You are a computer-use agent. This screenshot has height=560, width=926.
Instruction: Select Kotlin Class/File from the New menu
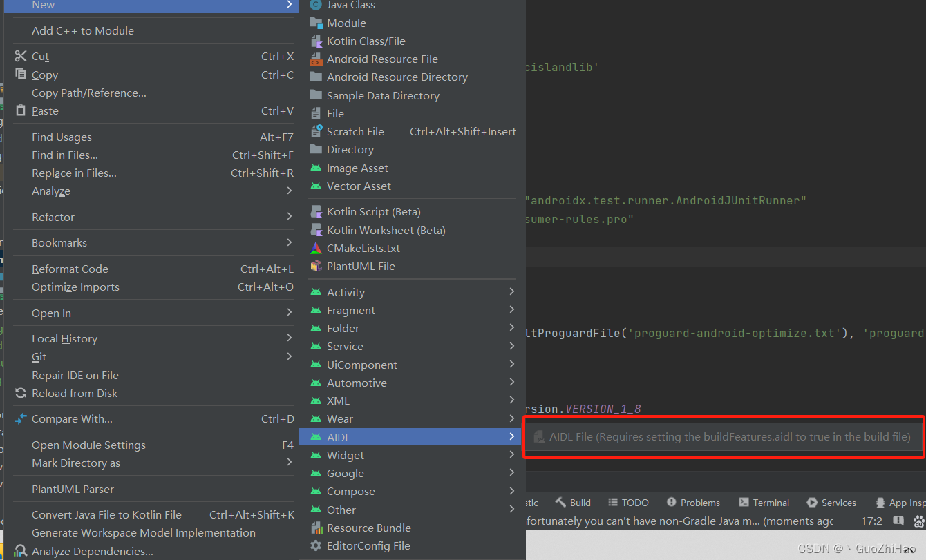pyautogui.click(x=368, y=41)
